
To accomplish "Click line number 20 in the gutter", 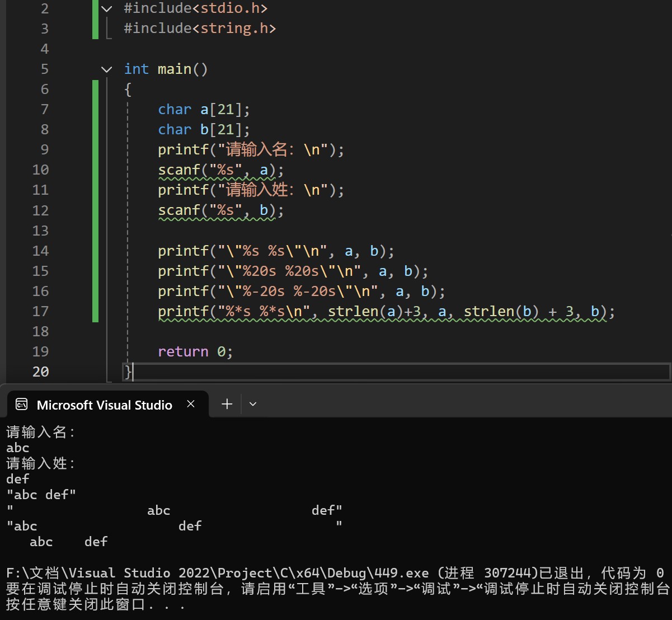I will pos(40,372).
